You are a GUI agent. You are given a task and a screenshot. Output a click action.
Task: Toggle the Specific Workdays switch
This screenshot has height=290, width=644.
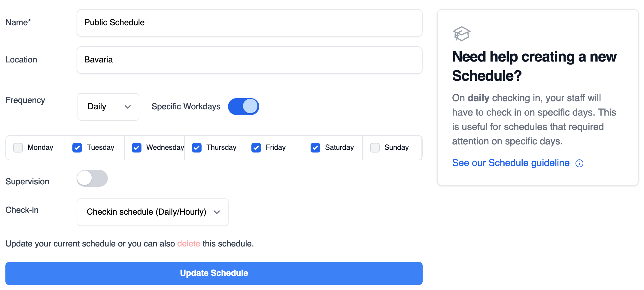243,107
